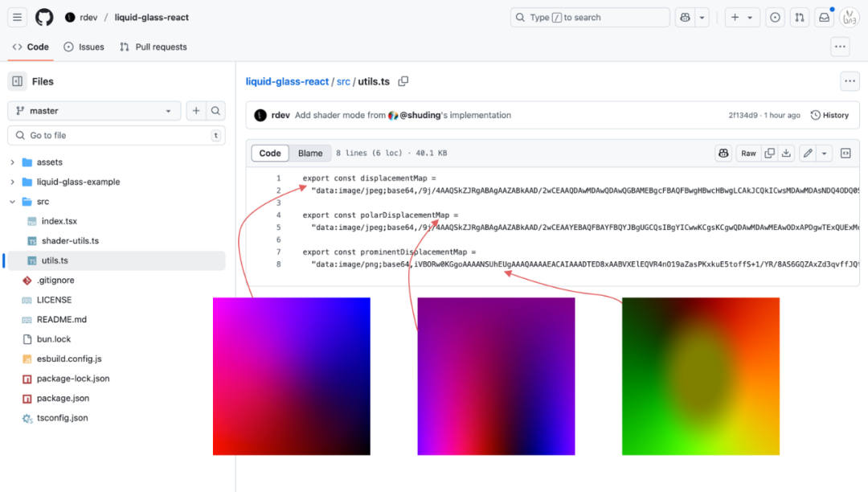
Task: Switch to Pull requests tab
Action: (x=154, y=47)
